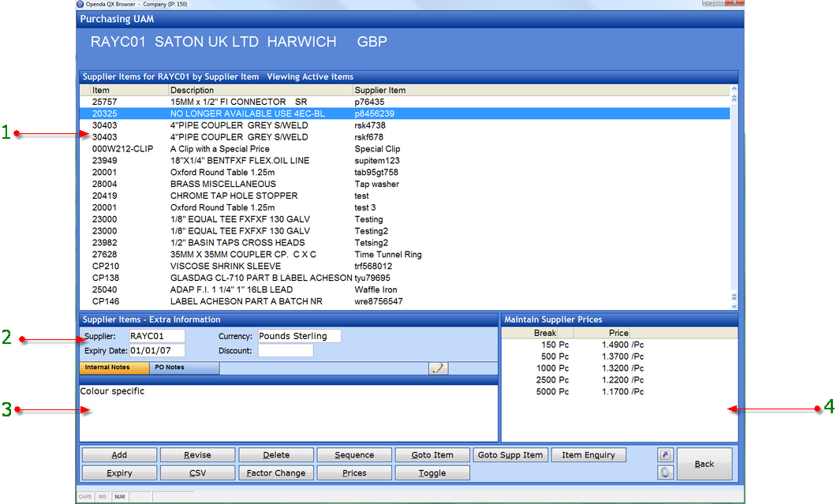This screenshot has height=504, width=837.
Task: Click the Delete button
Action: tap(276, 455)
